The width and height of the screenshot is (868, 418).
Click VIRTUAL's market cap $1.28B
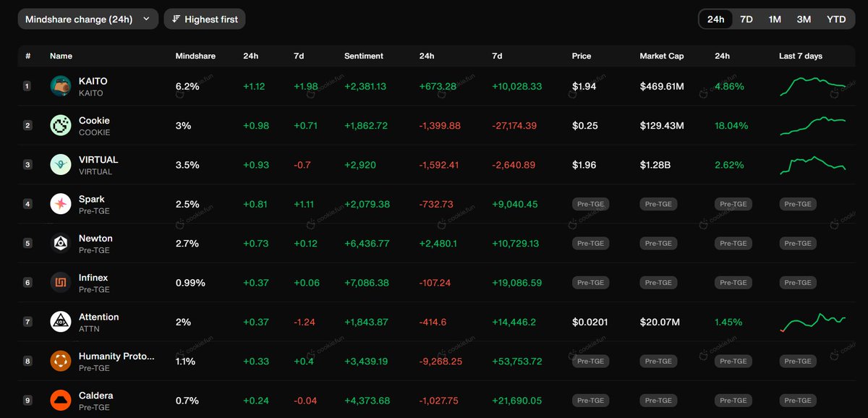click(655, 165)
